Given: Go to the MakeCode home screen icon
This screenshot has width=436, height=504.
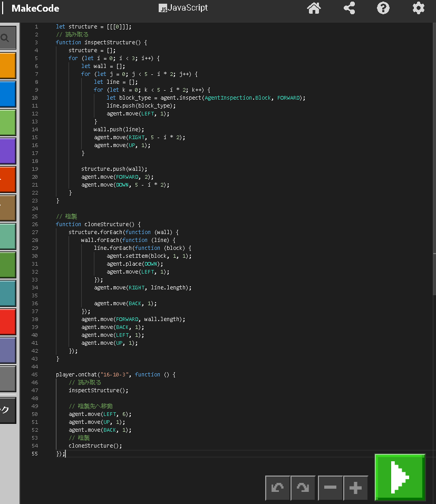Looking at the screenshot, I should click(x=314, y=8).
